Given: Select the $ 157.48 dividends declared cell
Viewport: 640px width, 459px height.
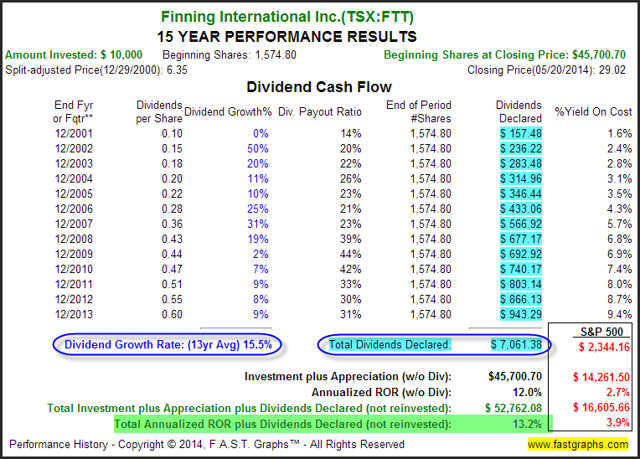Looking at the screenshot, I should [521, 133].
